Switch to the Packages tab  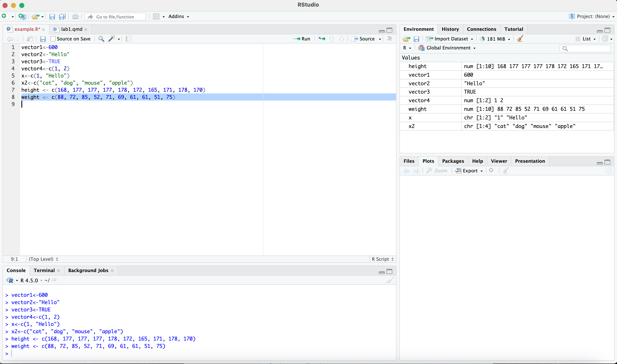(x=453, y=161)
